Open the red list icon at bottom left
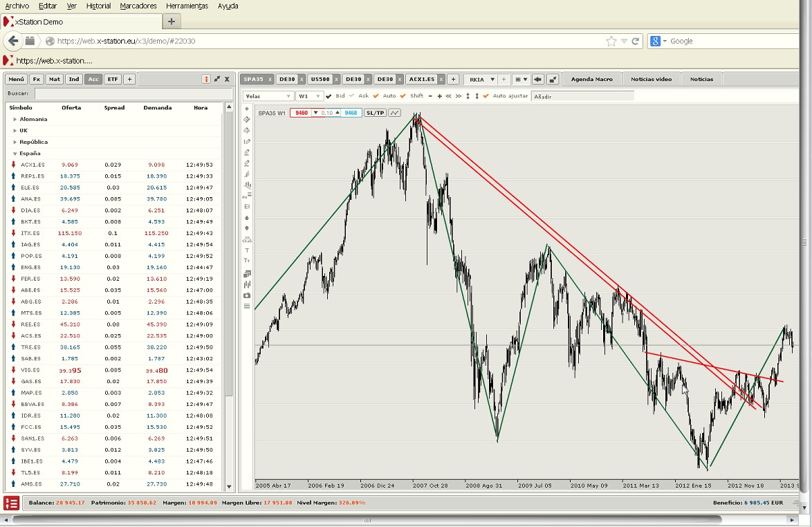 tap(11, 503)
